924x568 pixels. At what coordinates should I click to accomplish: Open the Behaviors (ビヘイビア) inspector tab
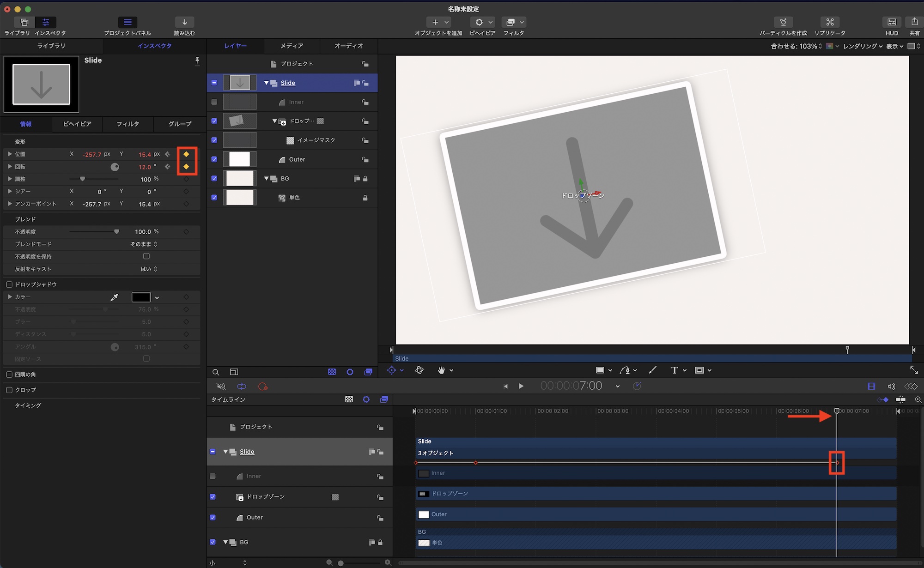[x=77, y=124]
